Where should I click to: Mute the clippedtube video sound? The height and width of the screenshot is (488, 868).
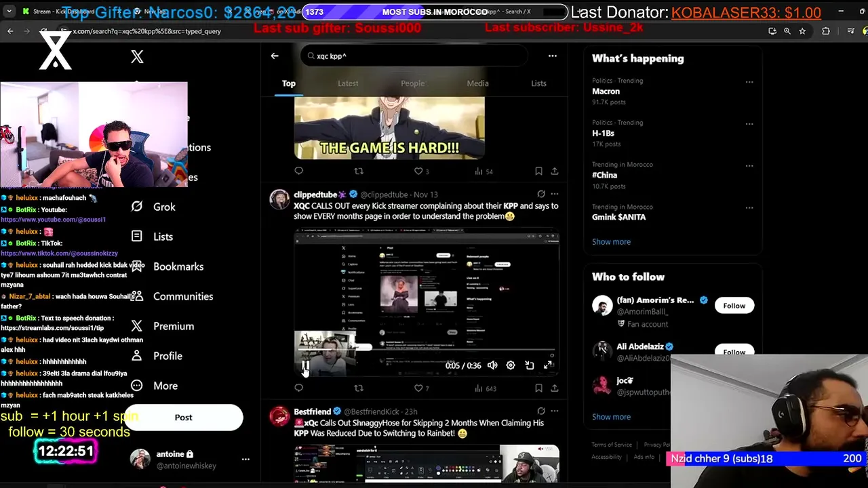(492, 366)
